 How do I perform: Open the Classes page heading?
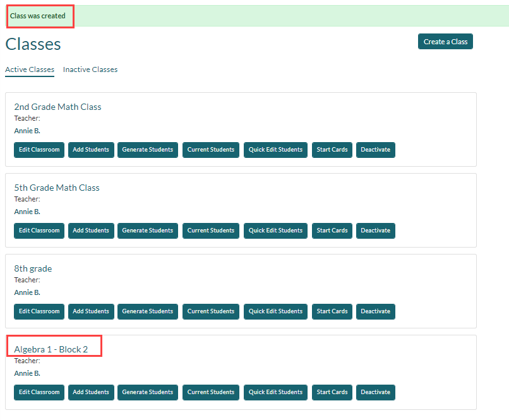[33, 44]
